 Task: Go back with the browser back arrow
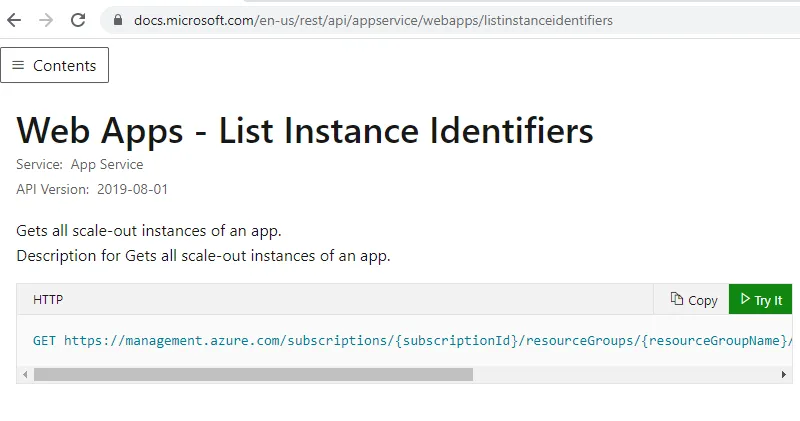click(x=14, y=20)
